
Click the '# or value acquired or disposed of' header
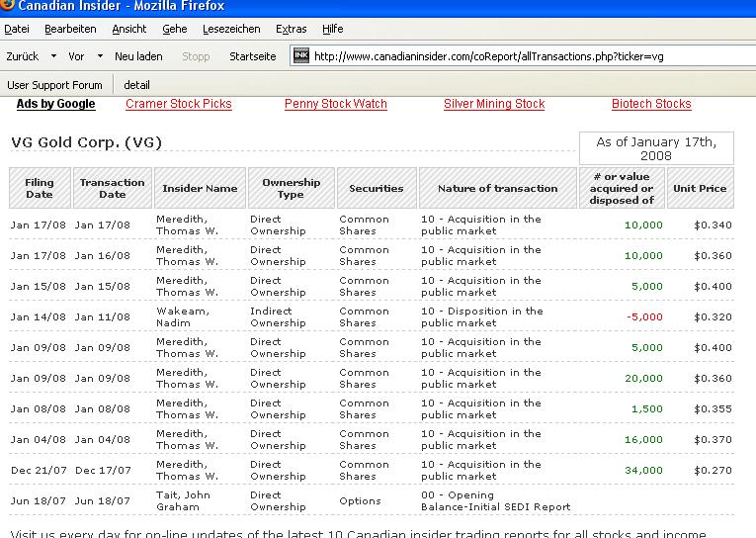(x=622, y=188)
